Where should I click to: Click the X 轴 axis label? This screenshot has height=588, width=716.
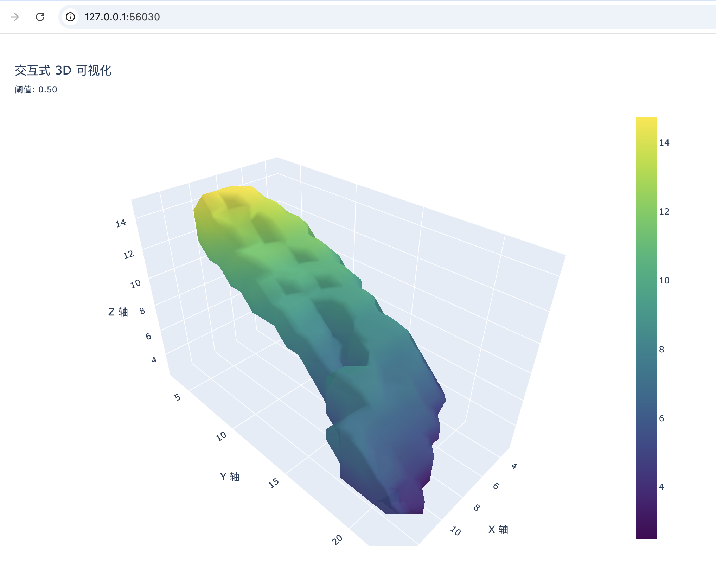click(x=498, y=529)
